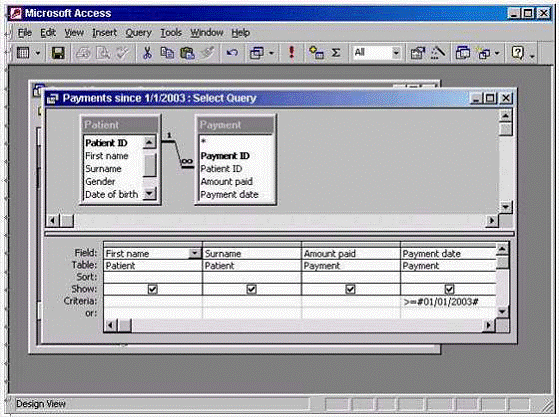This screenshot has width=559, height=417.
Task: Open the Query Type dropdown arrow
Action: [x=271, y=53]
